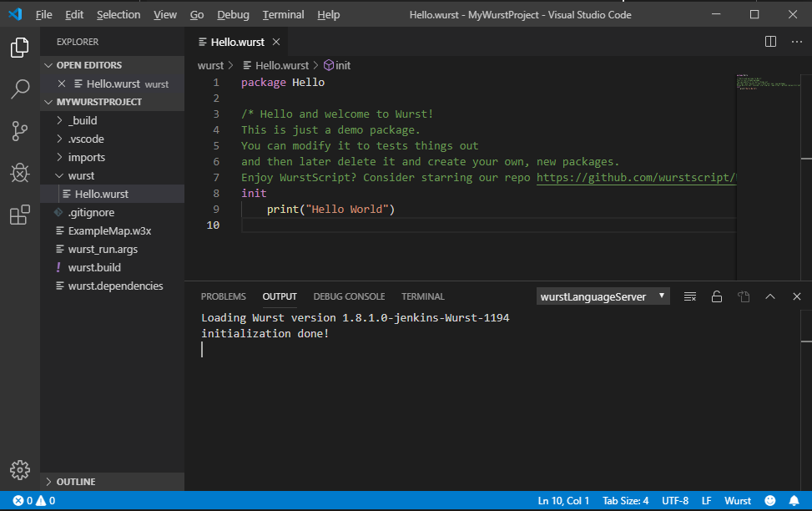Viewport: 812px width, 511px height.
Task: Open the Search view icon
Action: (x=20, y=89)
